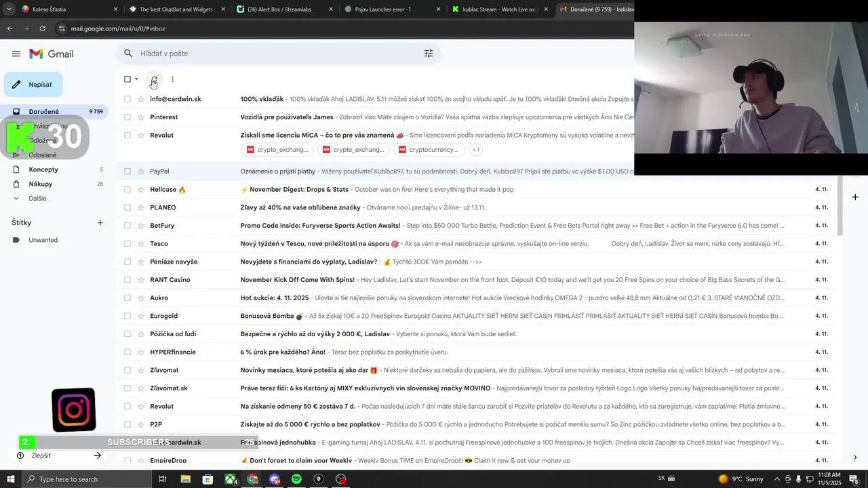The image size is (868, 488).
Task: Open the RANT Casino November Kick Off email
Action: (475, 280)
